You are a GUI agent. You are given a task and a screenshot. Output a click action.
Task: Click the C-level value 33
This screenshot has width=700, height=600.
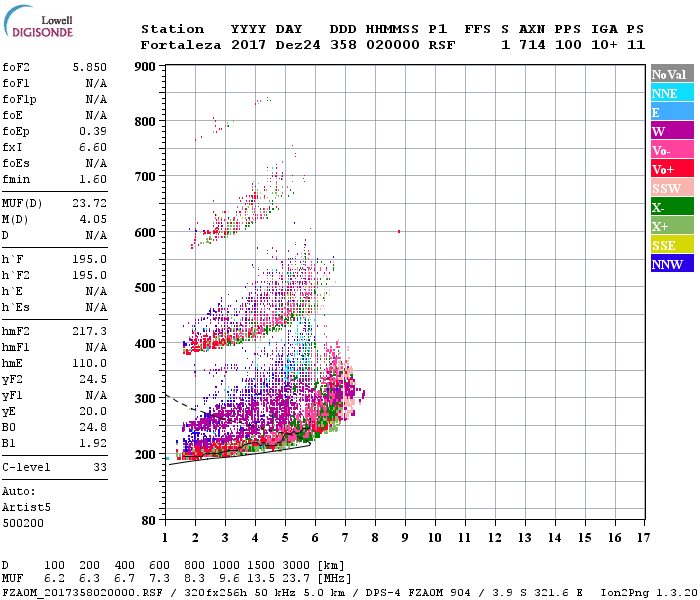click(x=100, y=467)
